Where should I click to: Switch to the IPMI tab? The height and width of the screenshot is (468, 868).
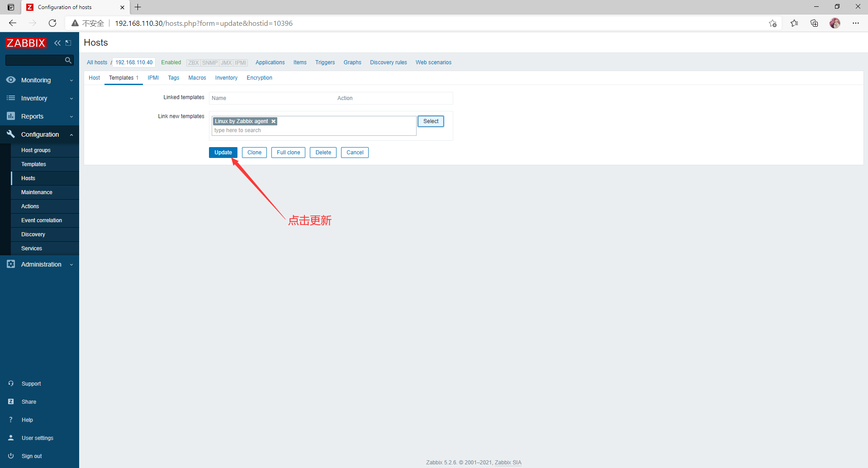pos(153,78)
